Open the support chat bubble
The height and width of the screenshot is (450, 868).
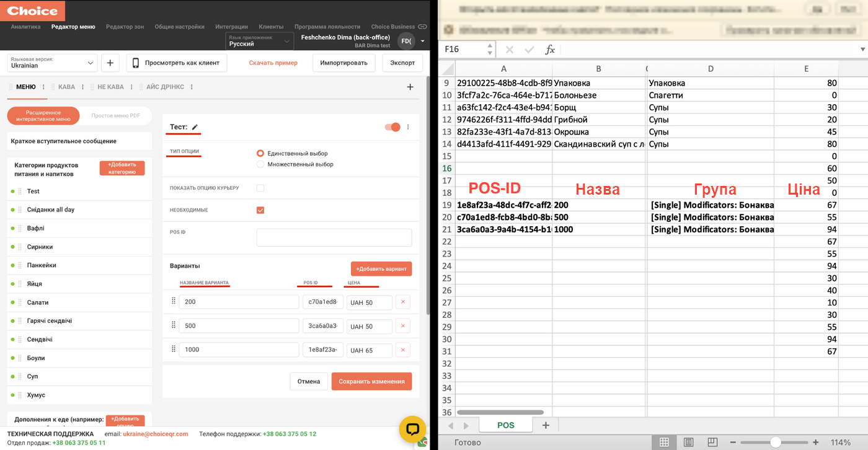[412, 429]
